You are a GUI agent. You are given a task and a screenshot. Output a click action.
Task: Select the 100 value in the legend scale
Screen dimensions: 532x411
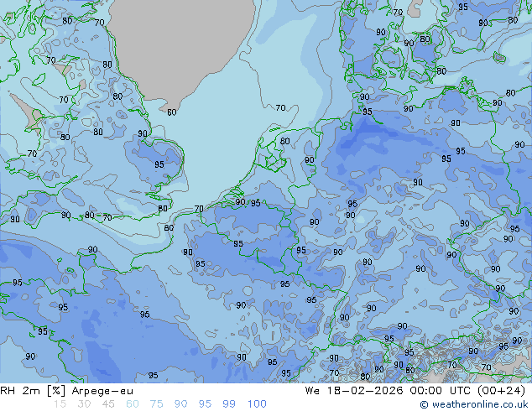(x=257, y=404)
